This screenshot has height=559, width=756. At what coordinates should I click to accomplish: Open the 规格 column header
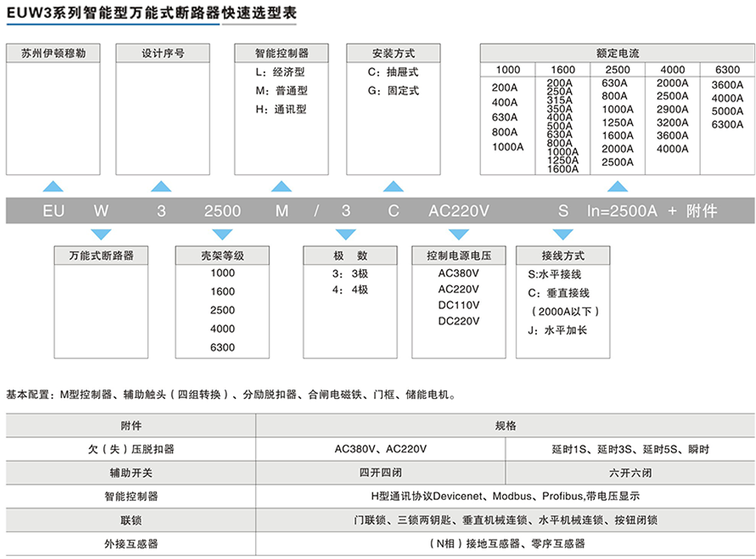505,425
